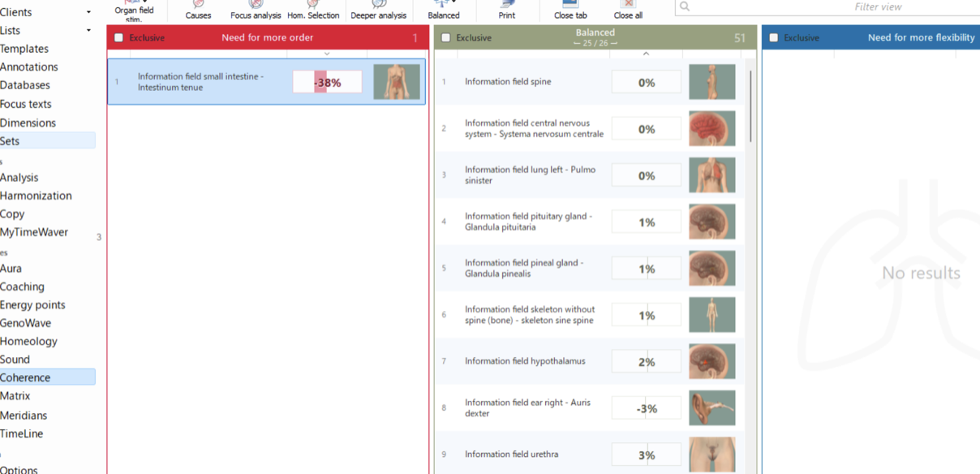980x474 pixels.
Task: Click the Close all icon
Action: click(x=628, y=10)
